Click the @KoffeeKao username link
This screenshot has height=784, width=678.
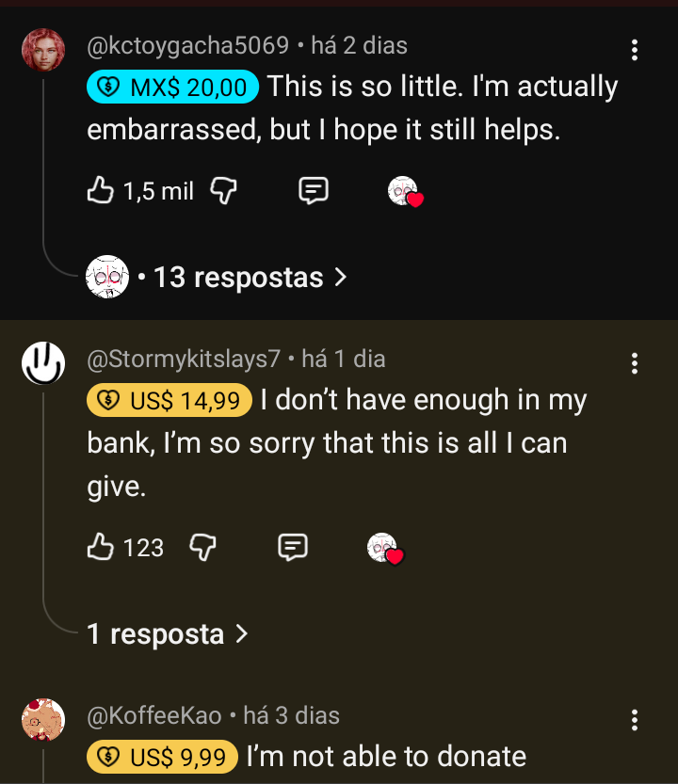(x=154, y=715)
